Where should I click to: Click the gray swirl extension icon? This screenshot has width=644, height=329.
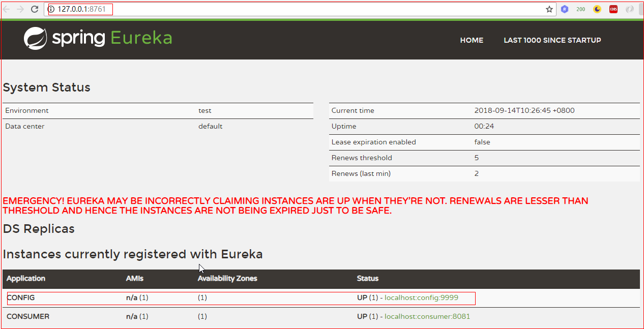click(630, 9)
